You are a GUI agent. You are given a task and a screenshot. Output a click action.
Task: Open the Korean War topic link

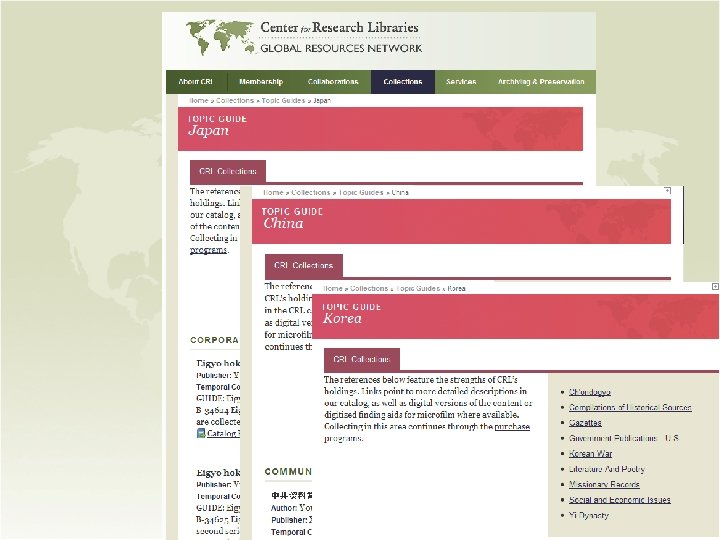(x=591, y=454)
